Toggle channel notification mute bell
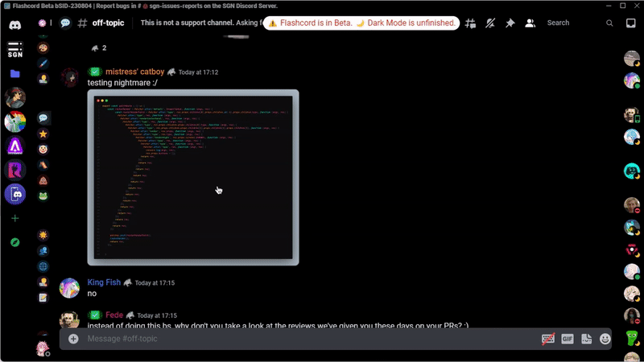 click(490, 23)
